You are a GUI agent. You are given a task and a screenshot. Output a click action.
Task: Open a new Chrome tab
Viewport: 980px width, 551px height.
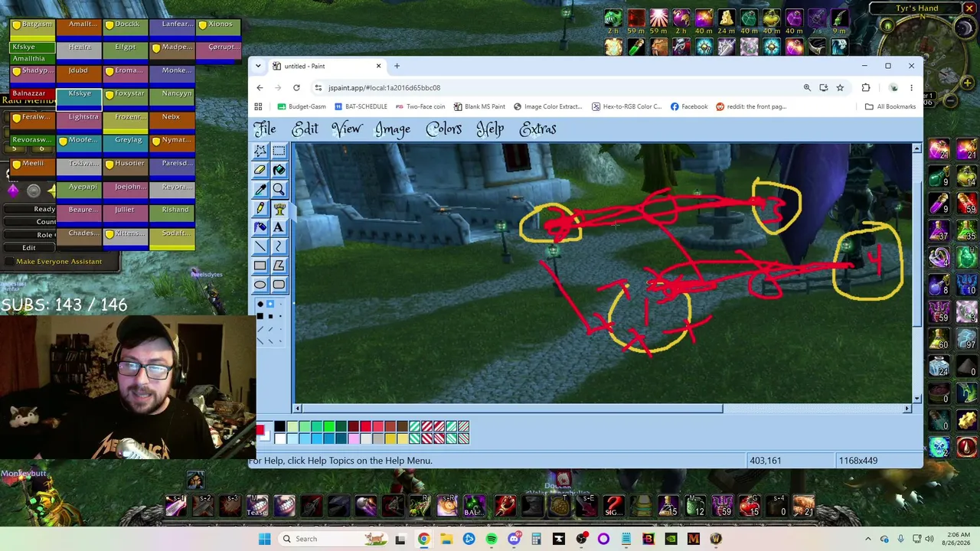click(x=397, y=66)
